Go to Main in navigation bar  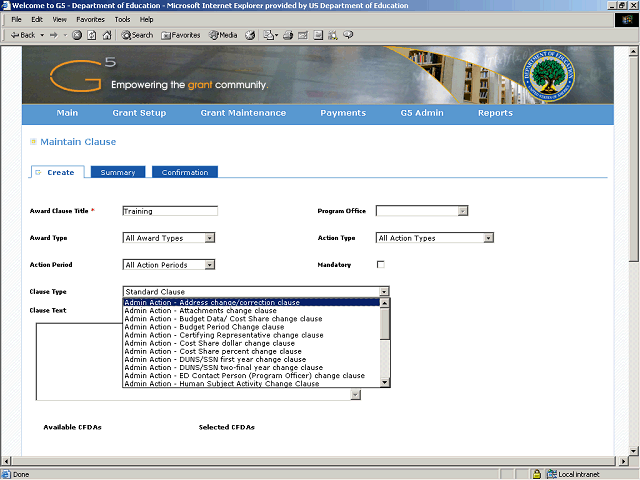coord(67,113)
